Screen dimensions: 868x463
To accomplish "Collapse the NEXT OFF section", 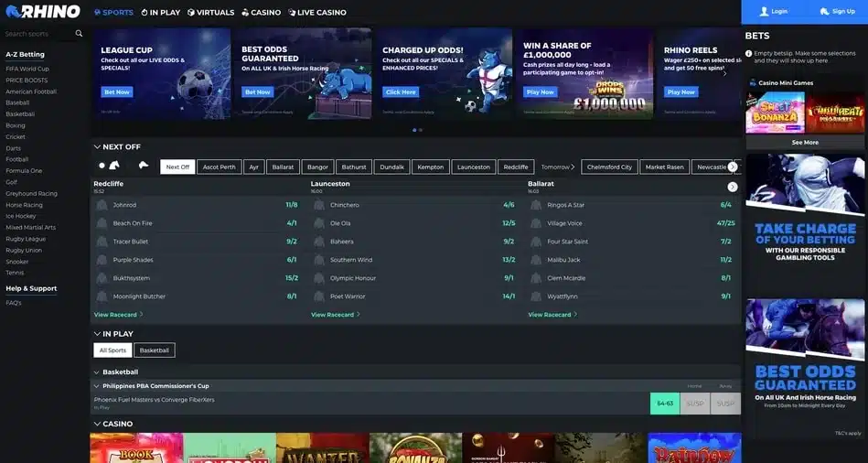I will [97, 146].
